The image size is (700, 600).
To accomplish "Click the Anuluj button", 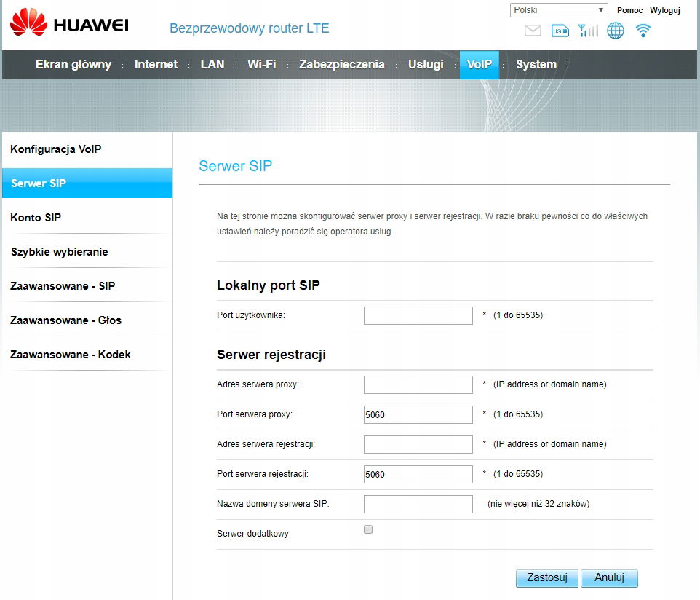I will click(609, 577).
